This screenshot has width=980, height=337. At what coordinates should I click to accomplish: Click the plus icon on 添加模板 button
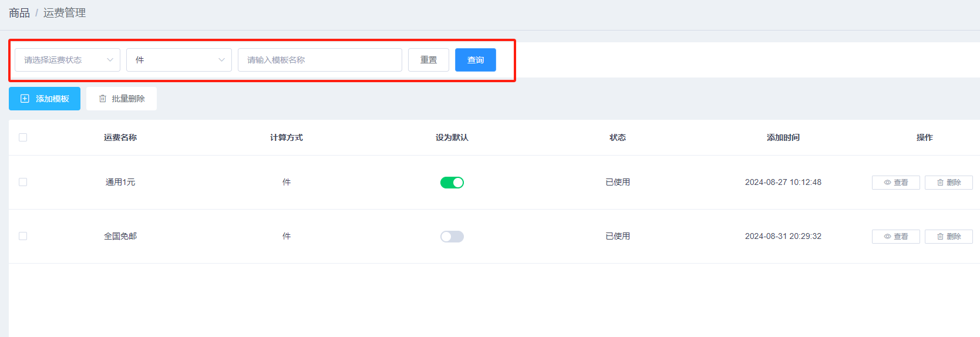(25, 99)
